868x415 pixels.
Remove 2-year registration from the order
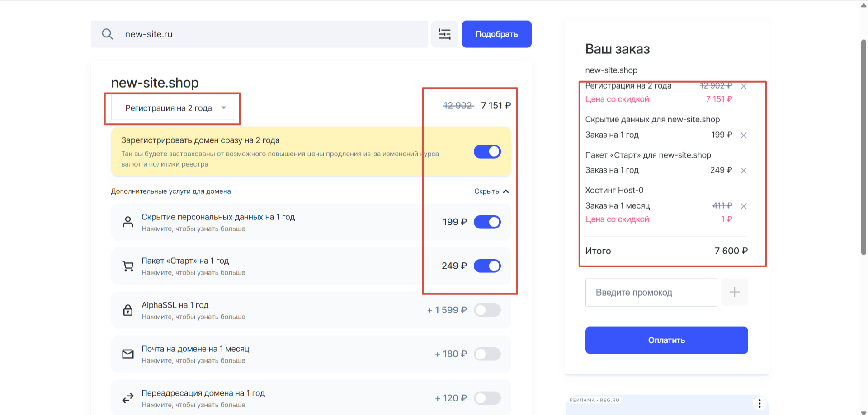tap(744, 86)
